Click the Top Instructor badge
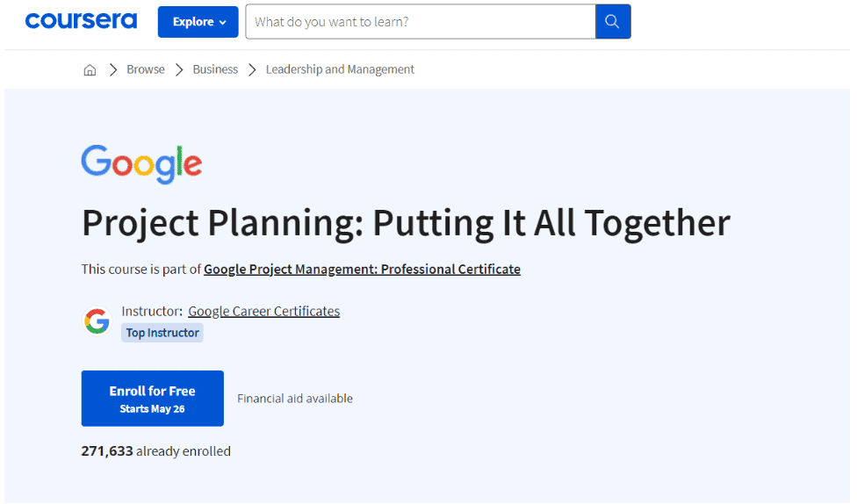The width and height of the screenshot is (857, 504). [x=162, y=333]
